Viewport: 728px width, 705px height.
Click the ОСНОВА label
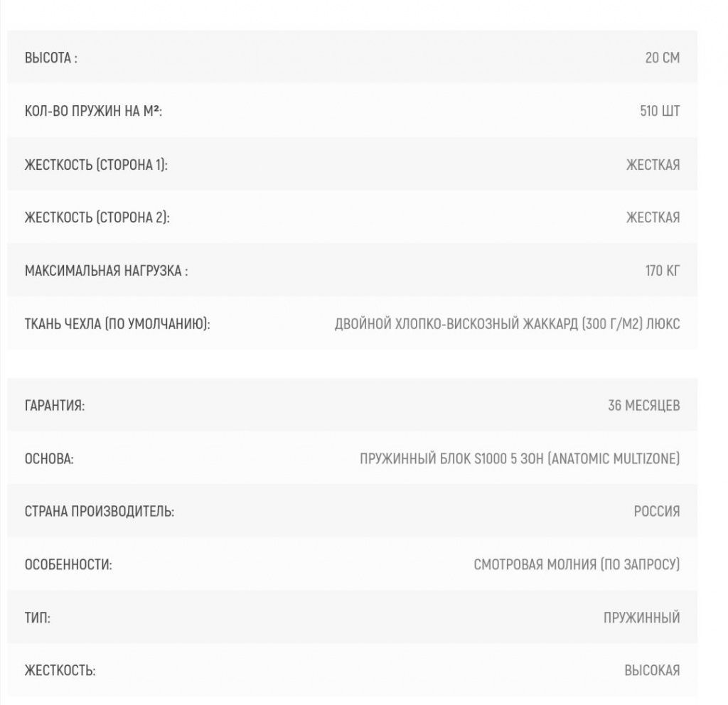coord(49,458)
